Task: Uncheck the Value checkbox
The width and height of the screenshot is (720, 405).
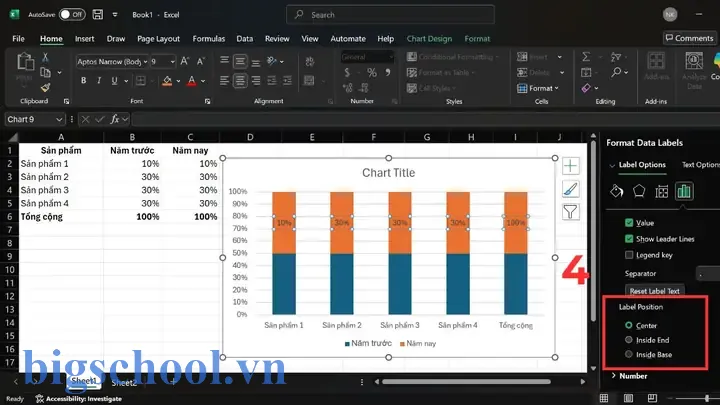Action: (x=629, y=223)
